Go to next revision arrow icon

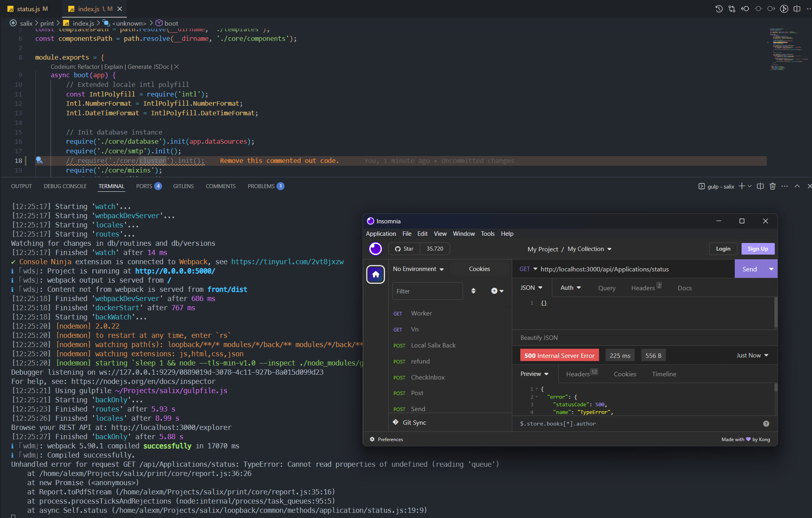pos(771,8)
